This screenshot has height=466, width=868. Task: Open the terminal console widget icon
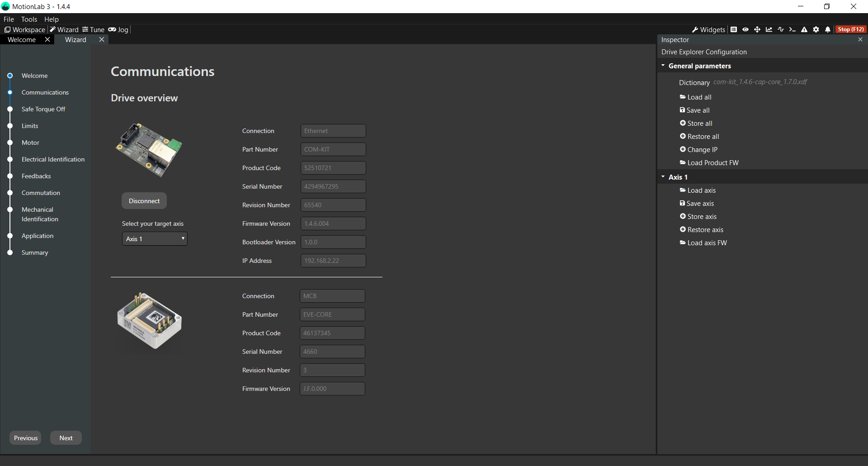[x=792, y=29]
